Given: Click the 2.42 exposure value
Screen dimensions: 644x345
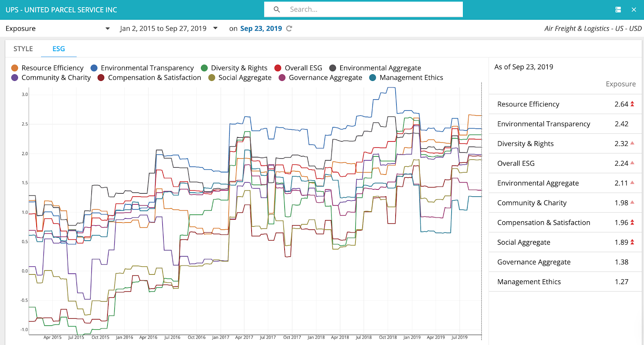Looking at the screenshot, I should point(621,124).
